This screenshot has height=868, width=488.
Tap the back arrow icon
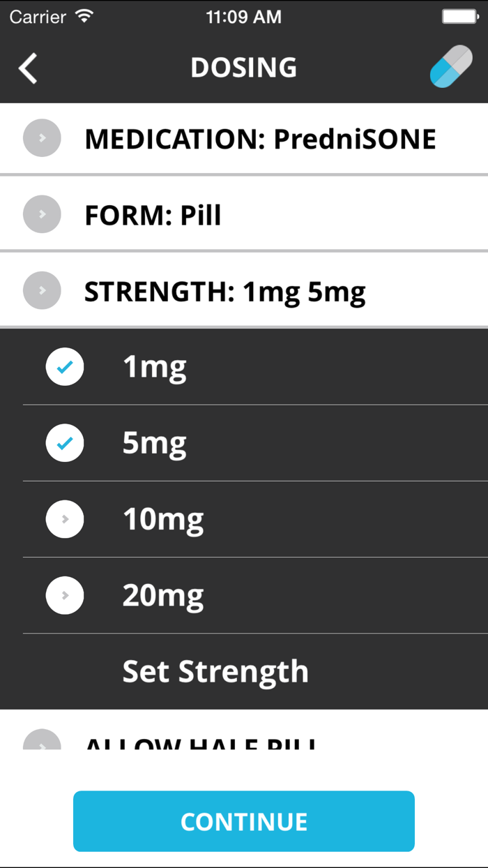[26, 68]
